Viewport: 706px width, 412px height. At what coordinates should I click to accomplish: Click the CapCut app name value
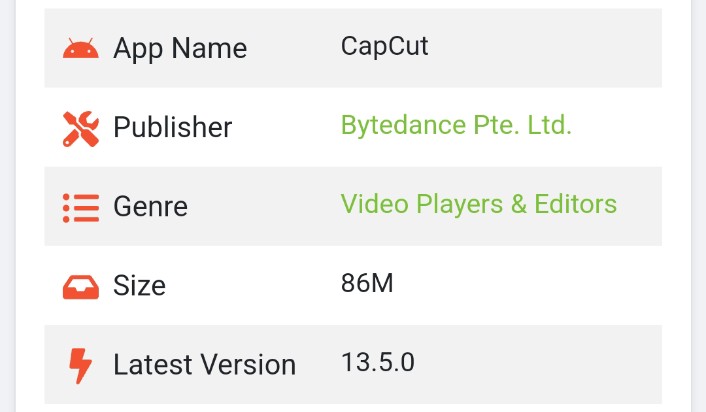[385, 46]
